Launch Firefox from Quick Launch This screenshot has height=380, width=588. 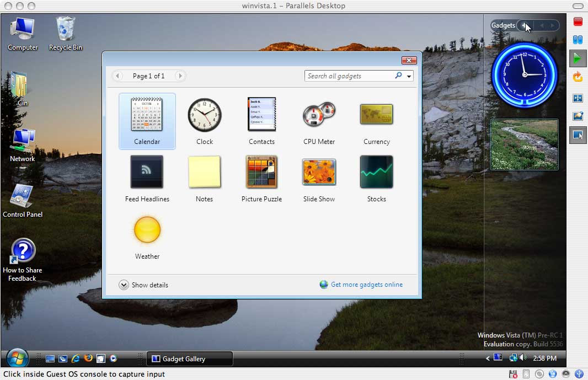88,358
